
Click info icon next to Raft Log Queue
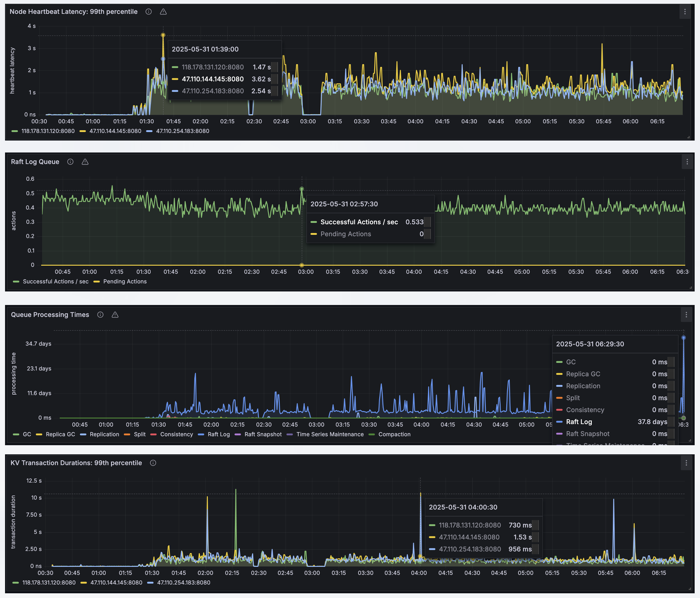point(70,162)
